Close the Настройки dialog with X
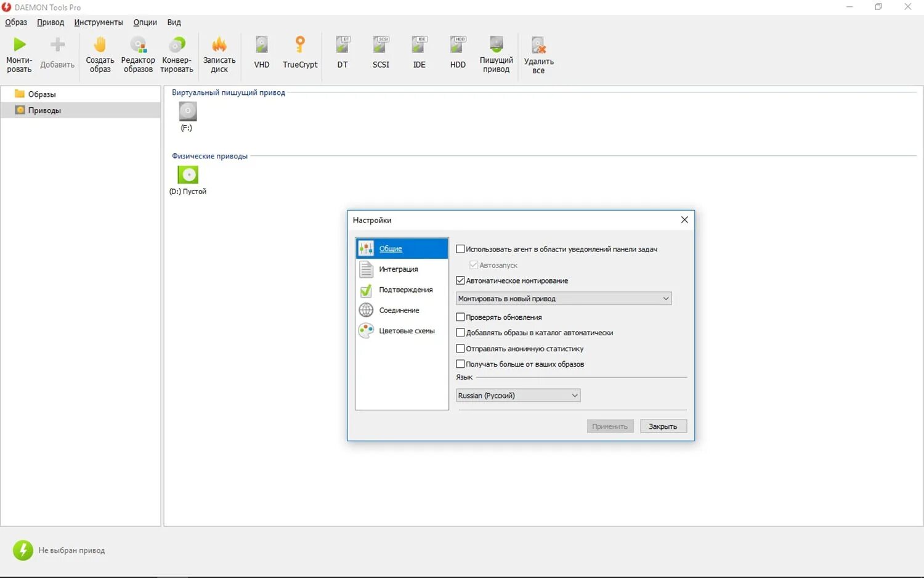 pos(684,220)
